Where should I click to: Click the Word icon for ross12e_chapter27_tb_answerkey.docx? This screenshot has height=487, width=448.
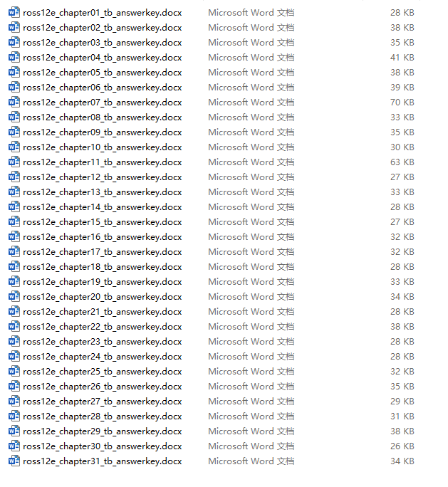(14, 402)
